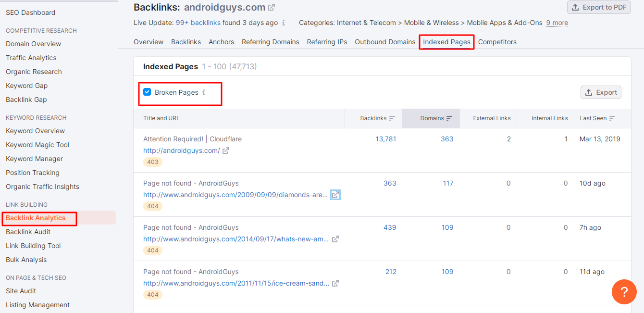Open the Outbound Domains tab
The height and width of the screenshot is (313, 644).
(x=385, y=42)
